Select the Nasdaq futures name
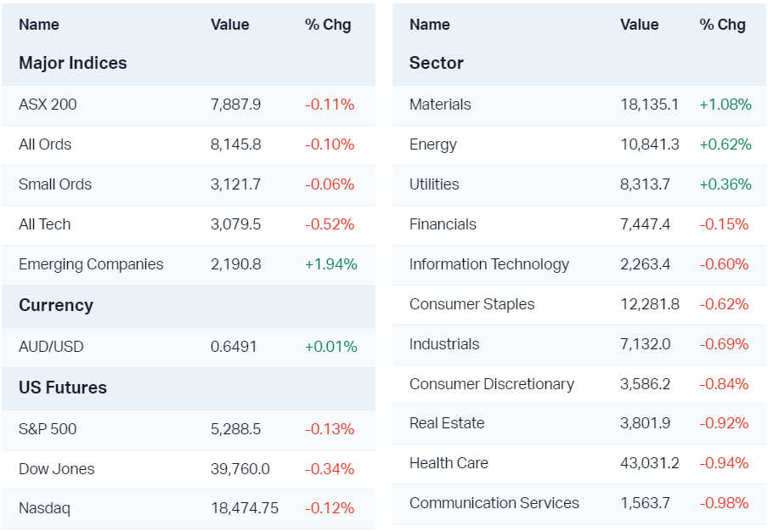This screenshot has width=768, height=532. 44,509
